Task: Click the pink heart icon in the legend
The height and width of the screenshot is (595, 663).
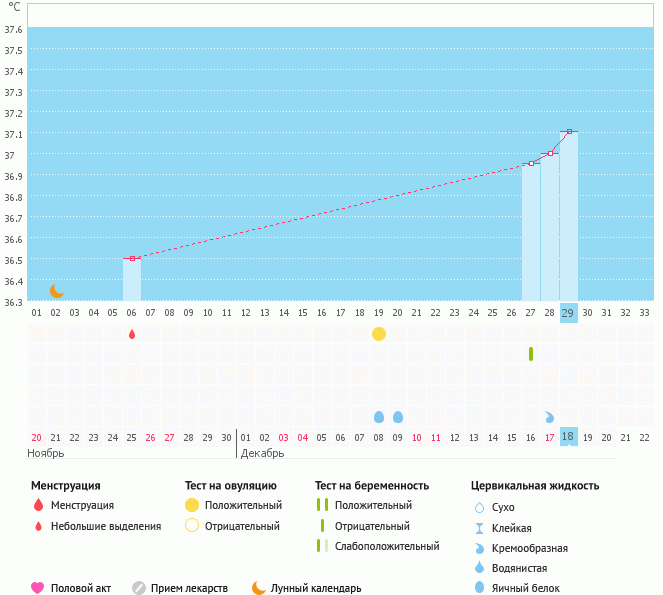Action: [x=38, y=588]
